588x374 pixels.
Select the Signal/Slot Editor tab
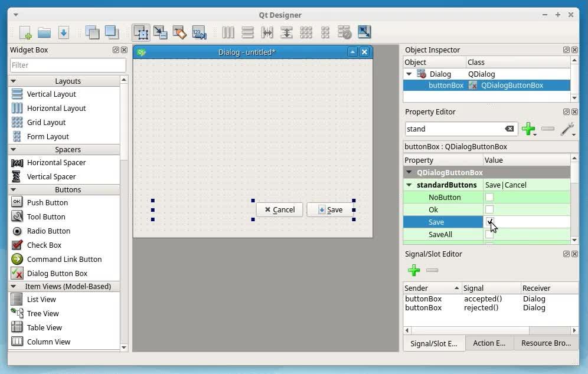click(434, 344)
